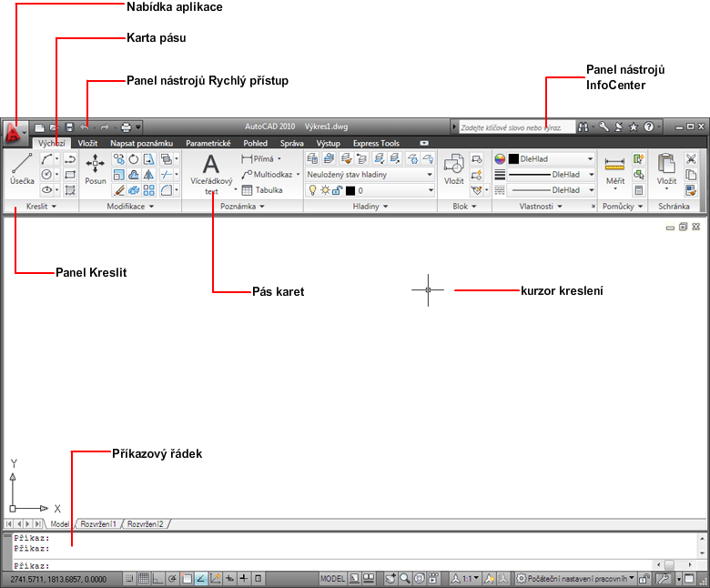Click the Save icon in Quick Access

click(x=69, y=127)
